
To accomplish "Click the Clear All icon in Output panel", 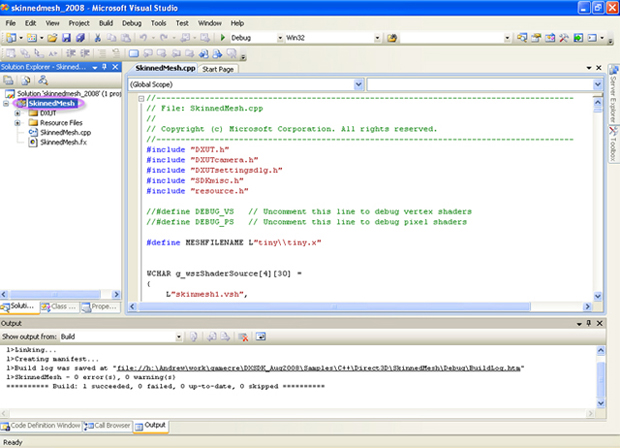I will point(243,337).
